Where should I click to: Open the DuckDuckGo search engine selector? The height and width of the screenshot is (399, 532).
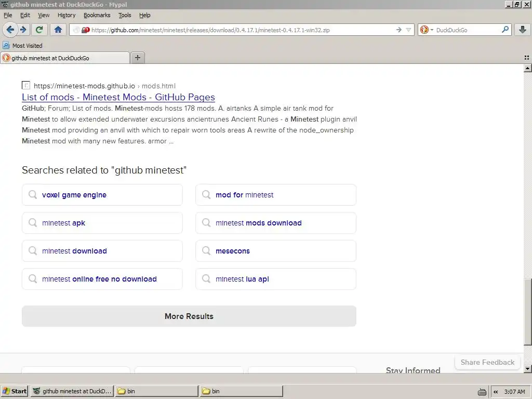427,30
